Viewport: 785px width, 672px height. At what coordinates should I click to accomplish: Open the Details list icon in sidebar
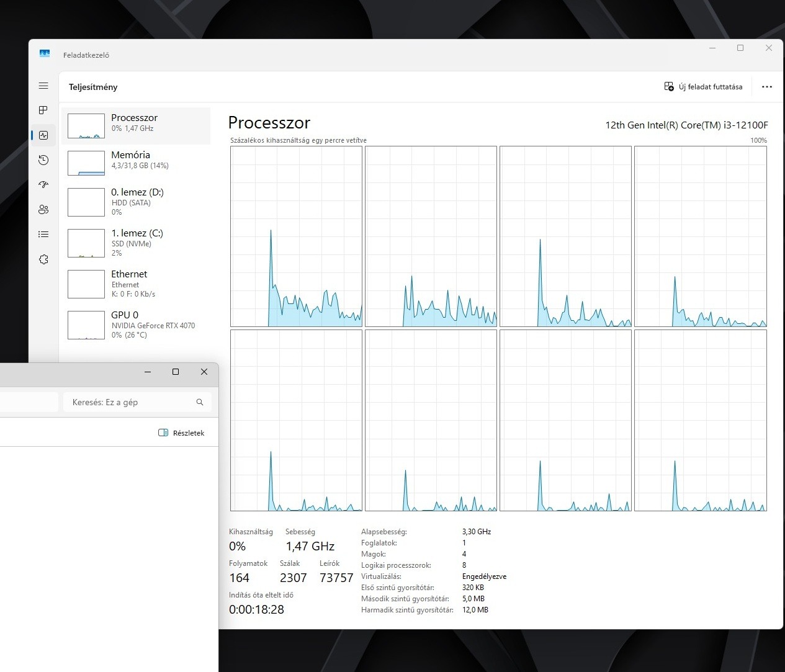coord(43,234)
